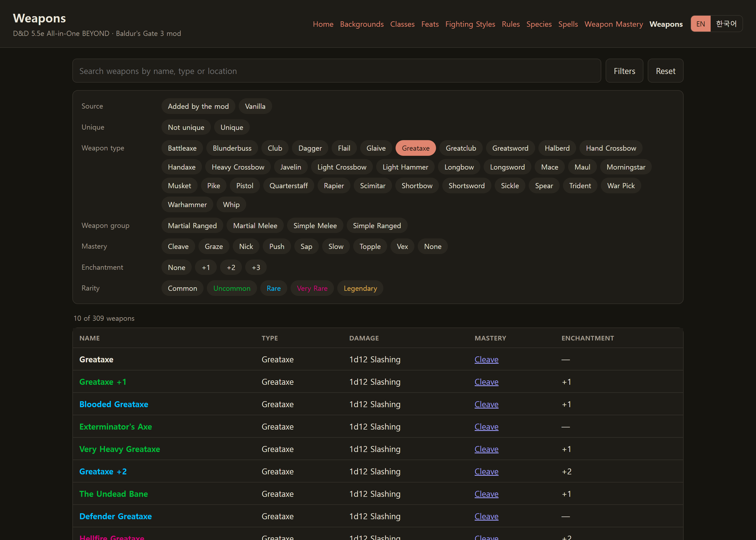756x540 pixels.
Task: Click the DAMAGE column header
Action: (364, 338)
